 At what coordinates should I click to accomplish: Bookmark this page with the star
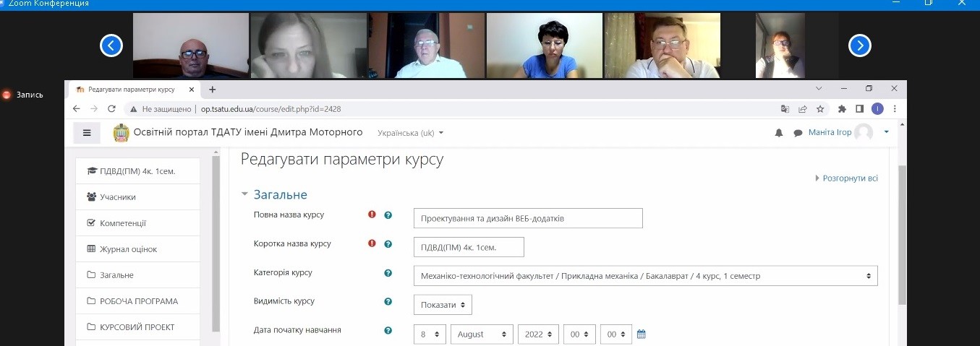tap(820, 109)
